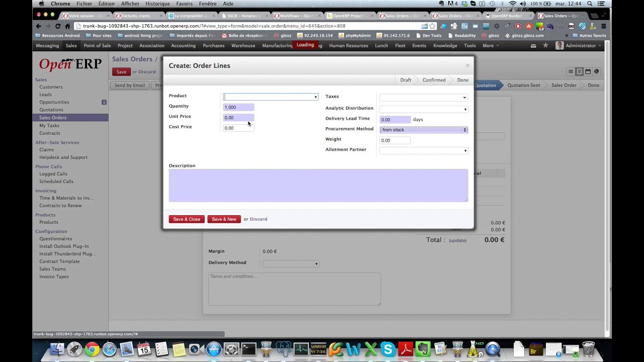Click the Description text area
This screenshot has width=644, height=362.
point(318,186)
